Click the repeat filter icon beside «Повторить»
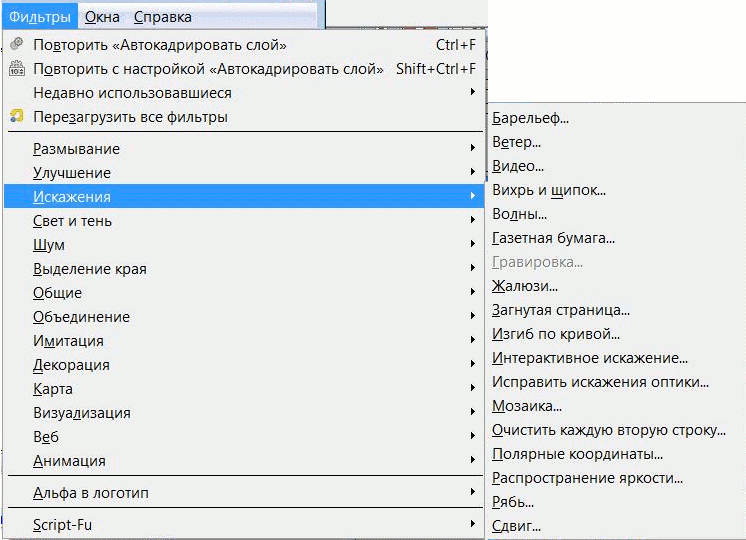Screen dimensions: 746x540 click(x=16, y=44)
